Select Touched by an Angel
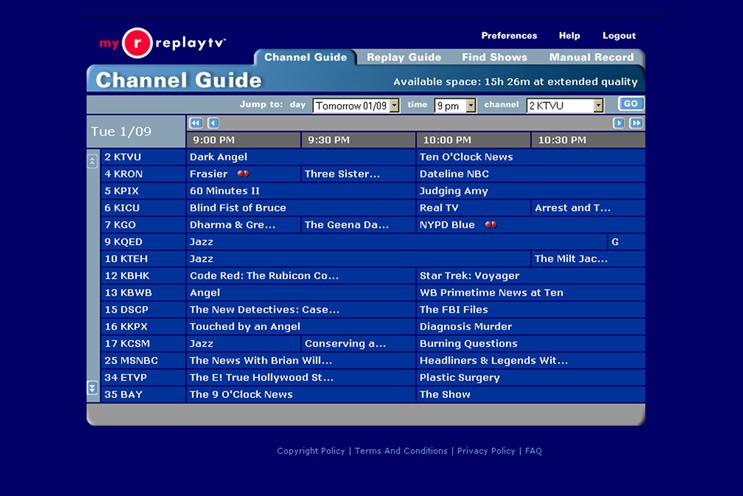 tap(300, 326)
